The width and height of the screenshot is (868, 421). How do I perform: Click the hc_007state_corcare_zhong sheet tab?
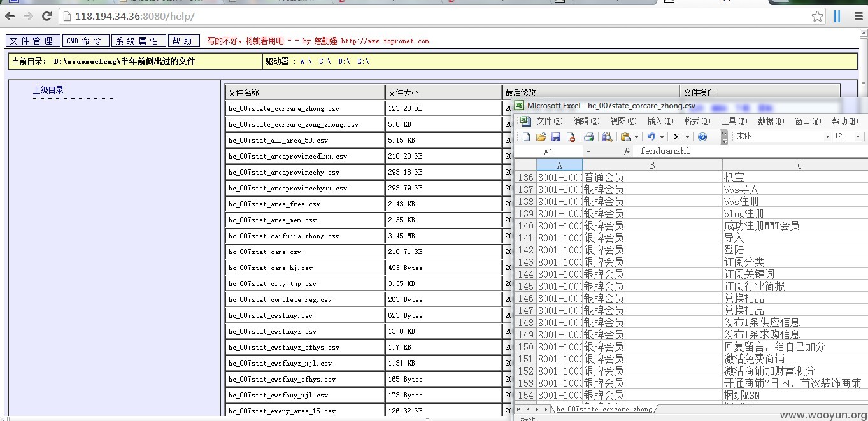604,409
